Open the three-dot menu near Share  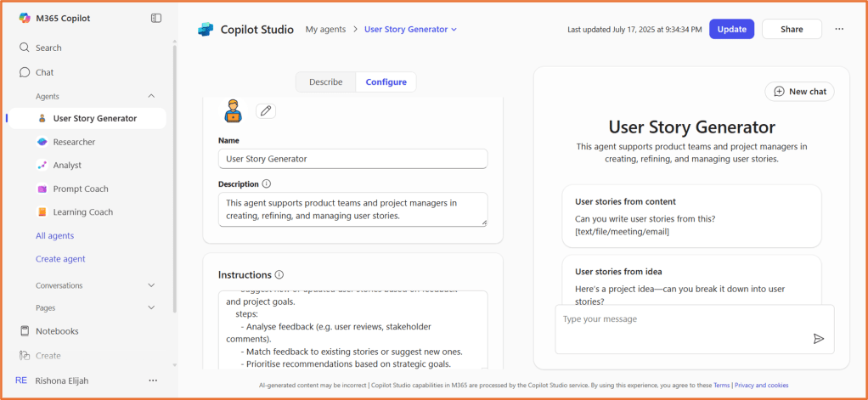tap(839, 29)
